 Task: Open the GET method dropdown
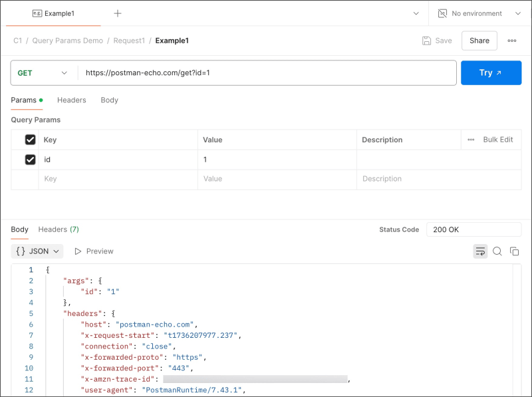[x=43, y=73]
